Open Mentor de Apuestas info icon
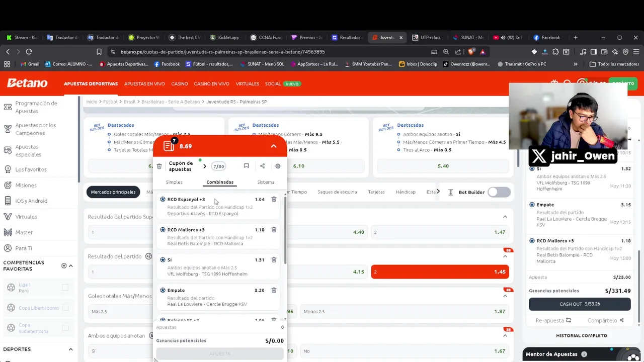644x362 pixels. click(584, 354)
